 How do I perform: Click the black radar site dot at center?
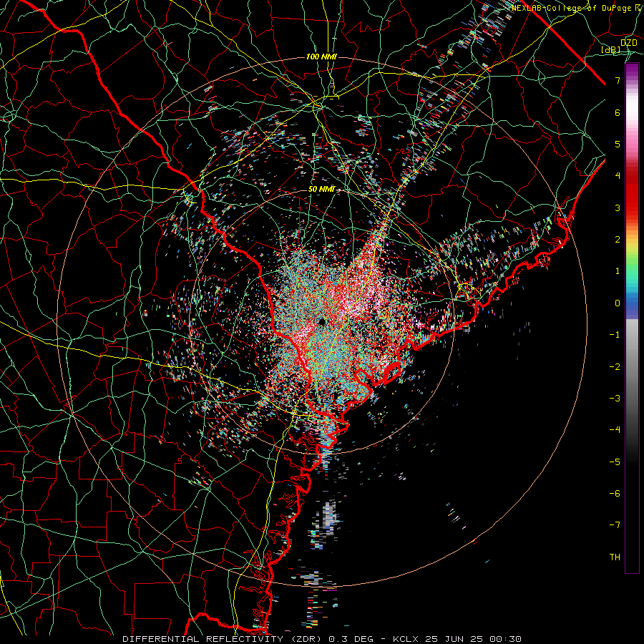[321, 321]
